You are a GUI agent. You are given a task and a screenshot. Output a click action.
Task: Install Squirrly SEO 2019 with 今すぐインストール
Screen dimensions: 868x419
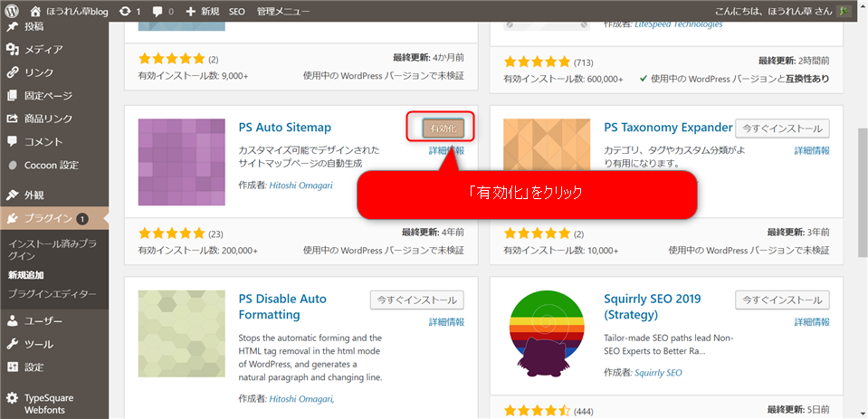[782, 300]
